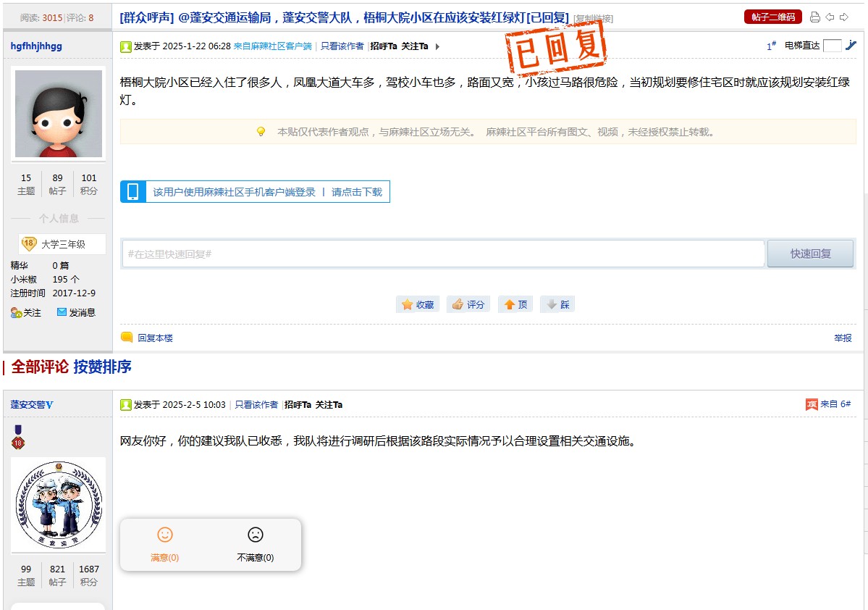Click the 大学三年级 level badge
868x610 pixels.
[62, 243]
